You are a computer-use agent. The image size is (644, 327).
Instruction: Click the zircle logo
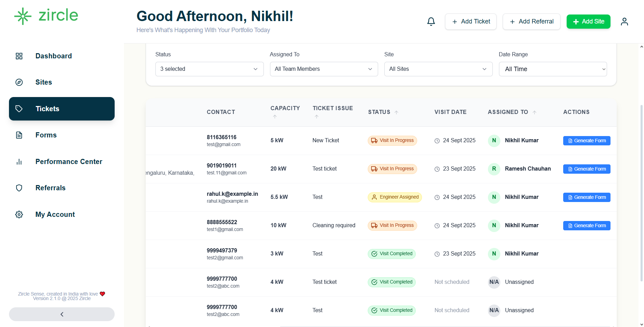click(x=46, y=16)
